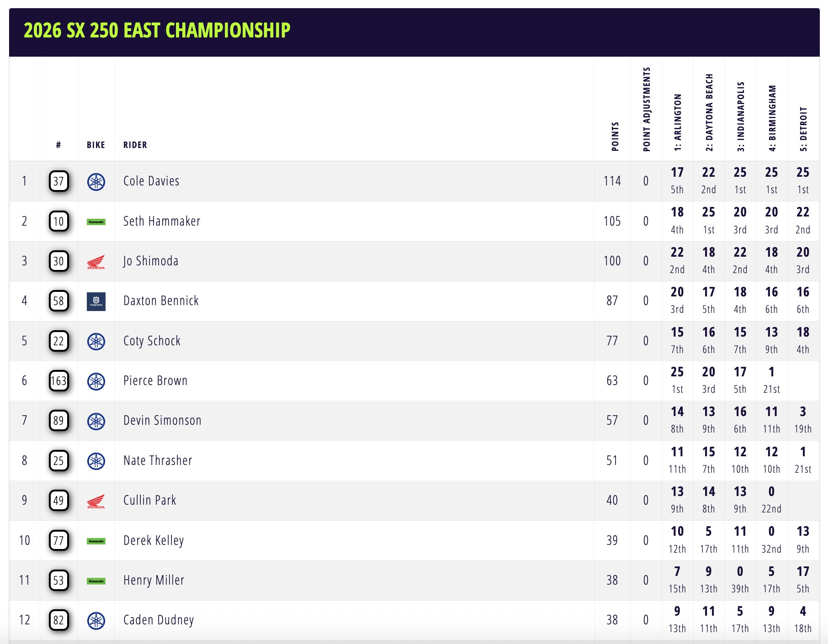Click Cole Davies' Yamaha bike logo
Viewport: 828px width, 644px height.
[x=96, y=182]
